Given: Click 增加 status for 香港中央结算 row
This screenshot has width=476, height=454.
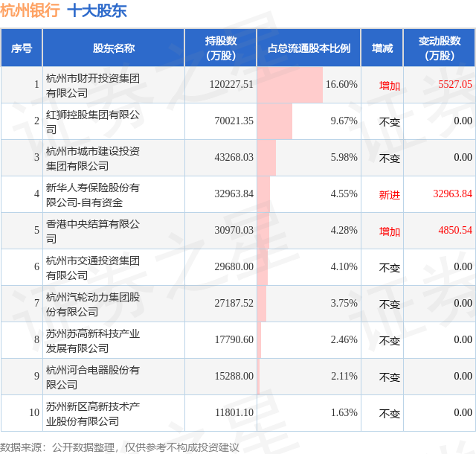Looking at the screenshot, I should point(390,231).
